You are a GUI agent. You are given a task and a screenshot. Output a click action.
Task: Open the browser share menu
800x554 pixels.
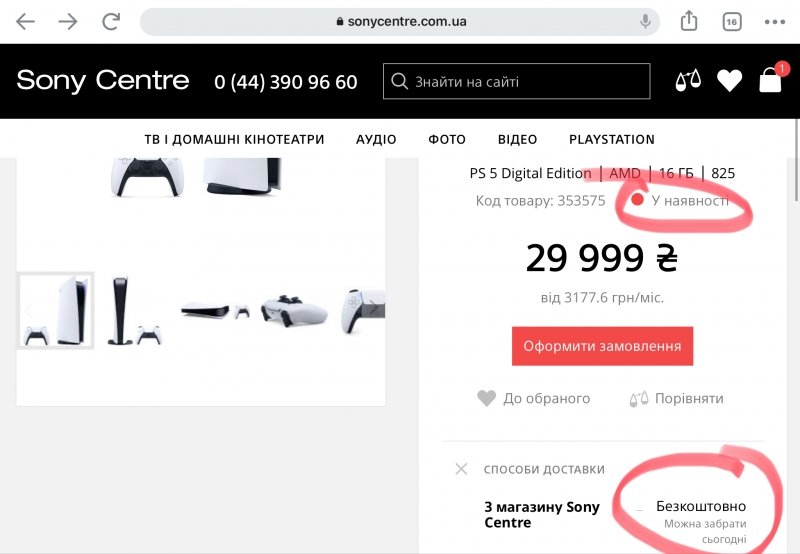click(689, 21)
